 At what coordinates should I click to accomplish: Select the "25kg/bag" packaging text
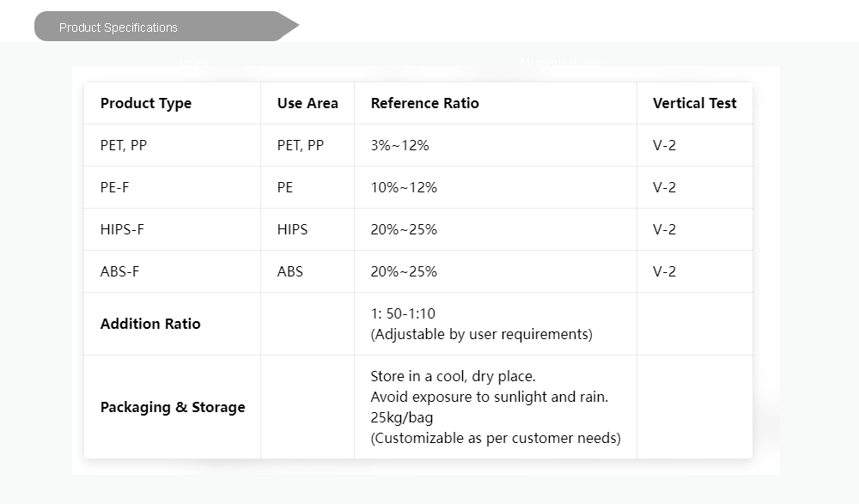402,417
